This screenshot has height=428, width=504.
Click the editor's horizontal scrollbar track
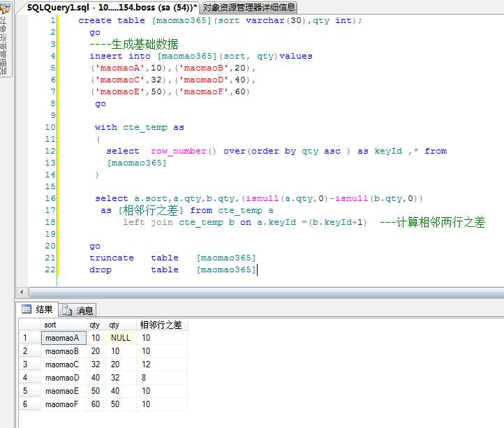(266, 292)
